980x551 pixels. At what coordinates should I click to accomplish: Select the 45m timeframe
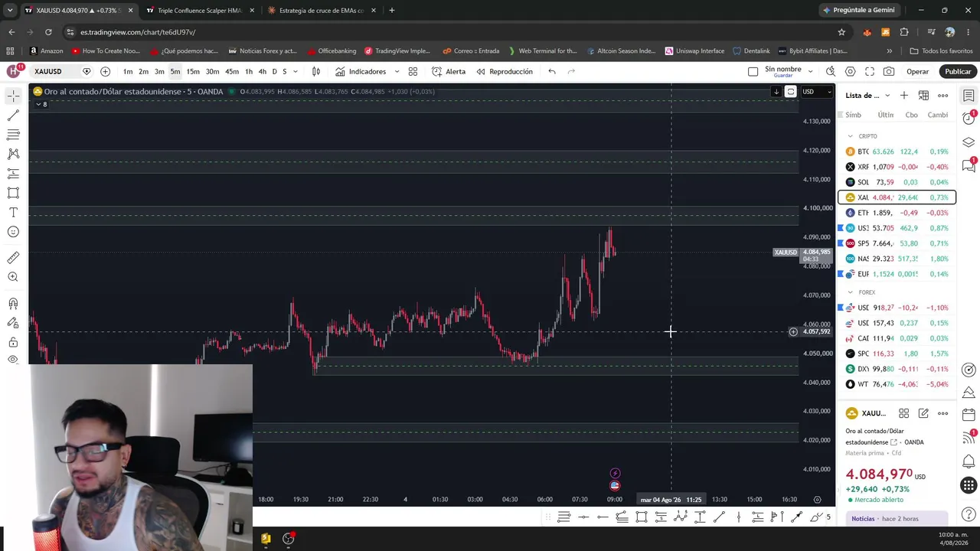coord(232,71)
